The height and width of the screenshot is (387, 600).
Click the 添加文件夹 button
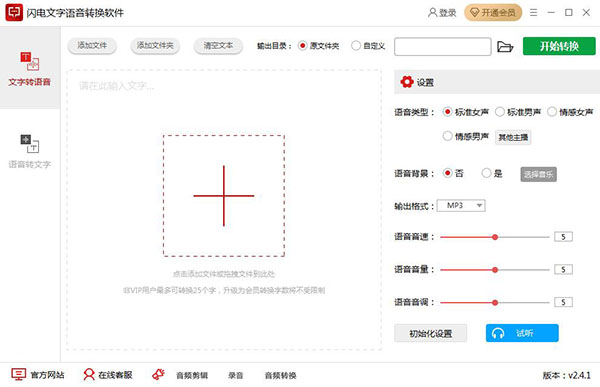[155, 46]
